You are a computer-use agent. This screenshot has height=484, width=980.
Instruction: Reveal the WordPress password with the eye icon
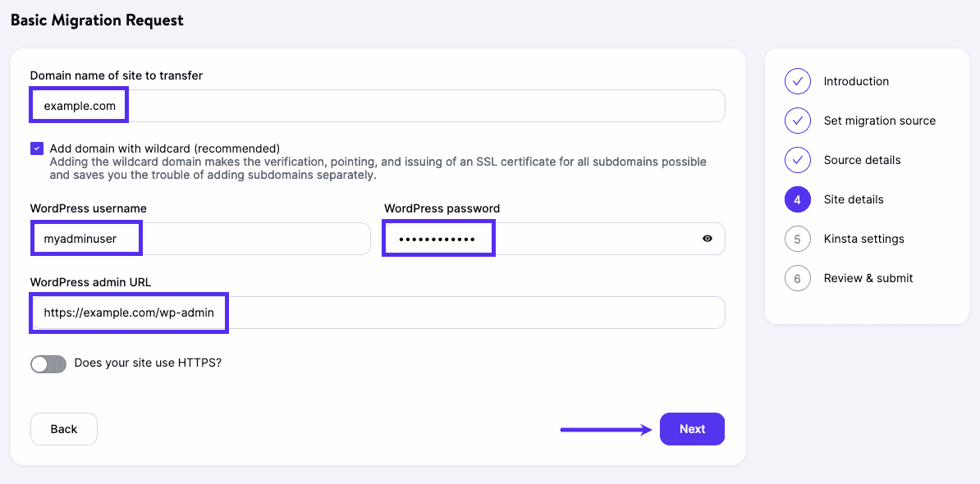click(707, 238)
